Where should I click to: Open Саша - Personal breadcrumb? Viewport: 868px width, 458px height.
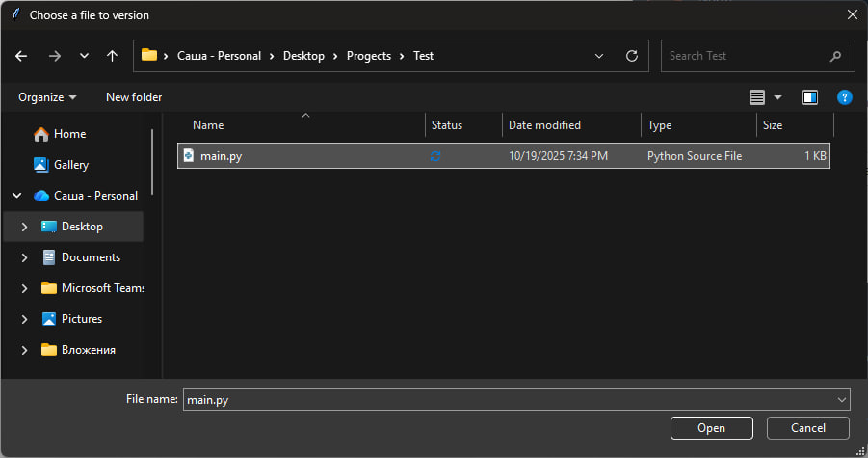[x=219, y=56]
